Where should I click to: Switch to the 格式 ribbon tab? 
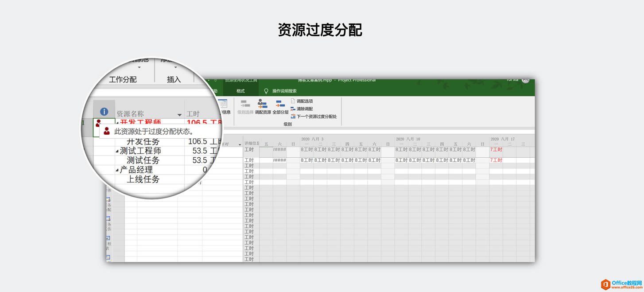click(240, 91)
